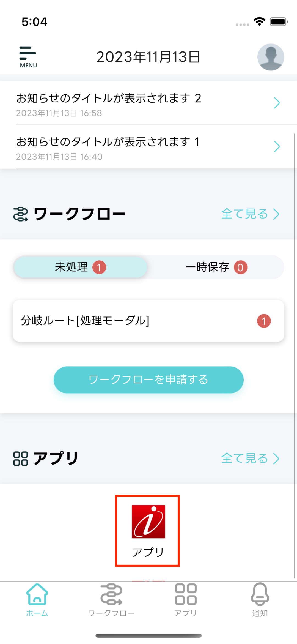This screenshot has height=644, width=297.
Task: Open announcement titled お知らせ…1
Action: [108, 142]
